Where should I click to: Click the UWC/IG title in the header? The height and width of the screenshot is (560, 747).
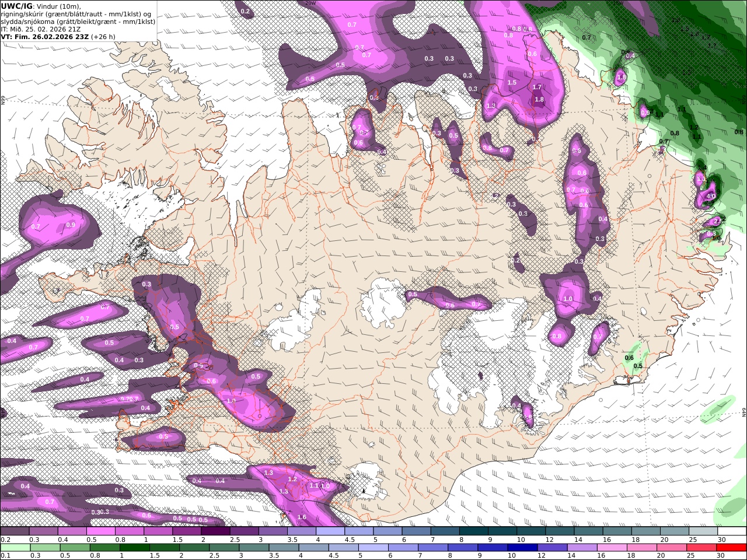coord(16,6)
